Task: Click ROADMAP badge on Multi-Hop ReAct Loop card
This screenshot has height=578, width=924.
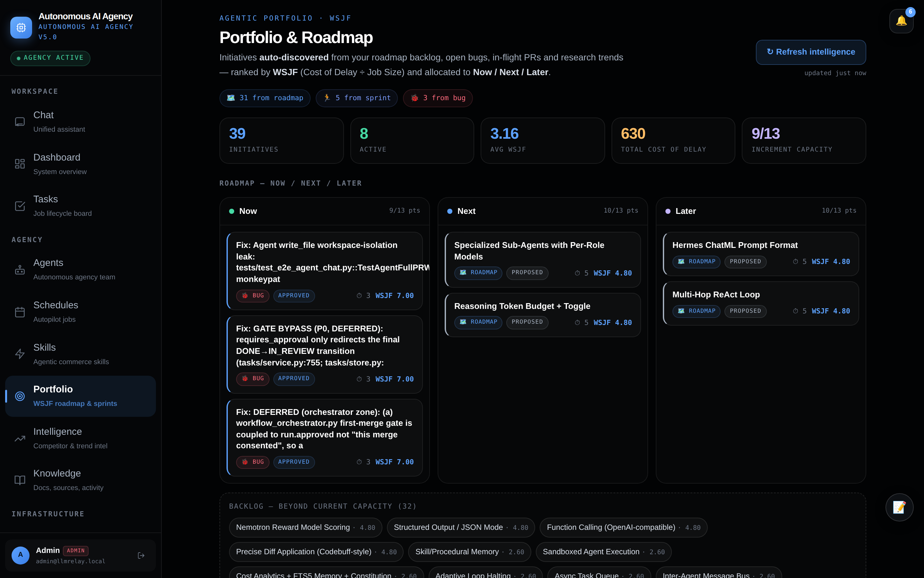Action: tap(697, 311)
